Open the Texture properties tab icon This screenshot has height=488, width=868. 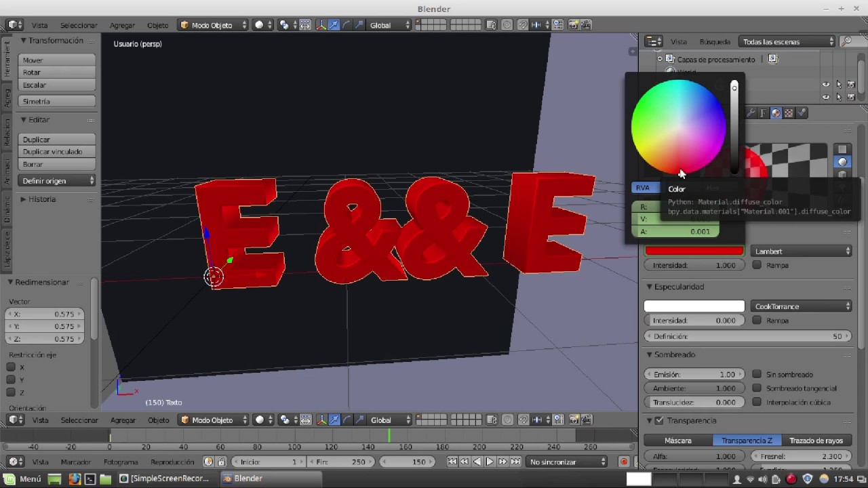[x=789, y=113]
